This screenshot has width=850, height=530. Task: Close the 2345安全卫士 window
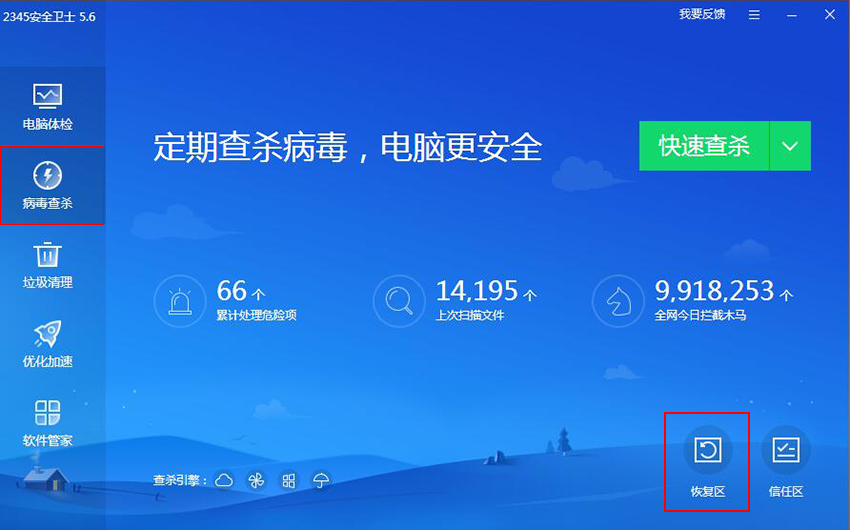830,15
